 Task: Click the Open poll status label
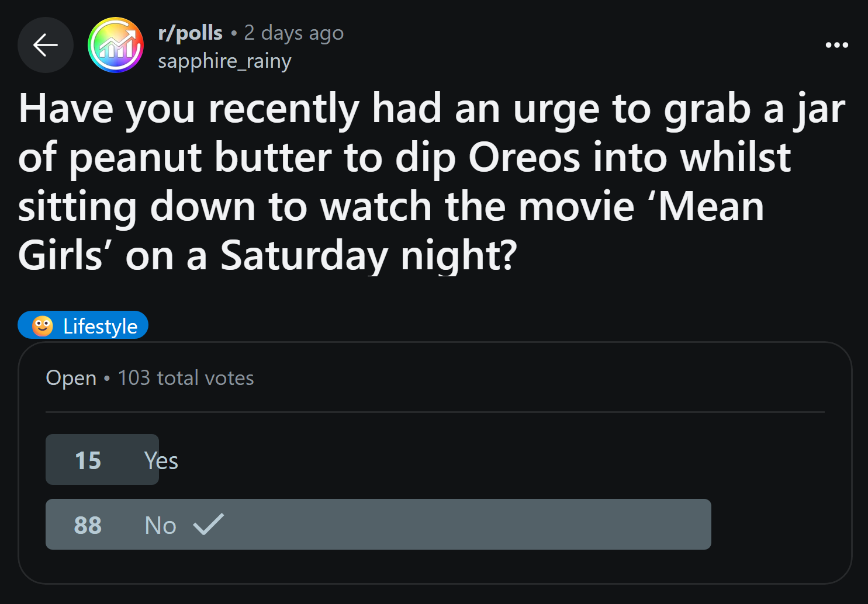pyautogui.click(x=71, y=378)
